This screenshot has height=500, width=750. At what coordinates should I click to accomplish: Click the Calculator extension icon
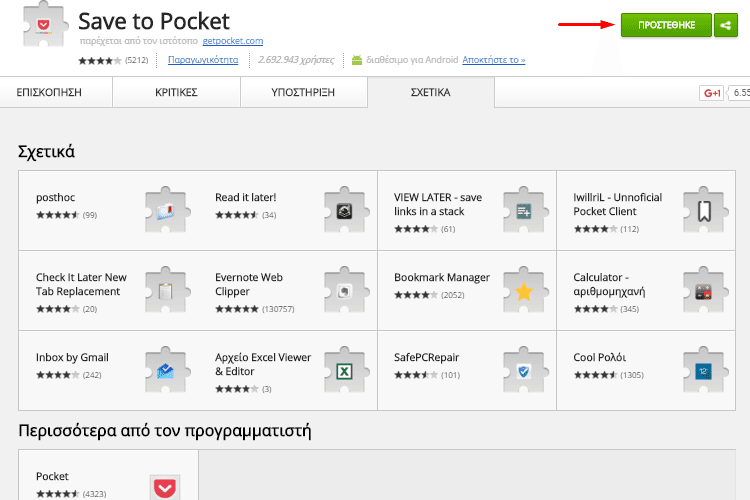coord(704,290)
